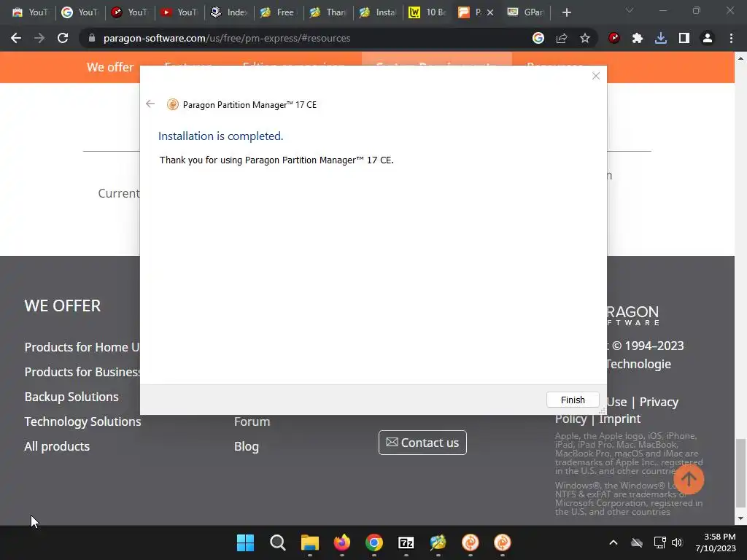Click the page vertical scrollbar thumb
The width and height of the screenshot is (747, 560).
[740, 472]
